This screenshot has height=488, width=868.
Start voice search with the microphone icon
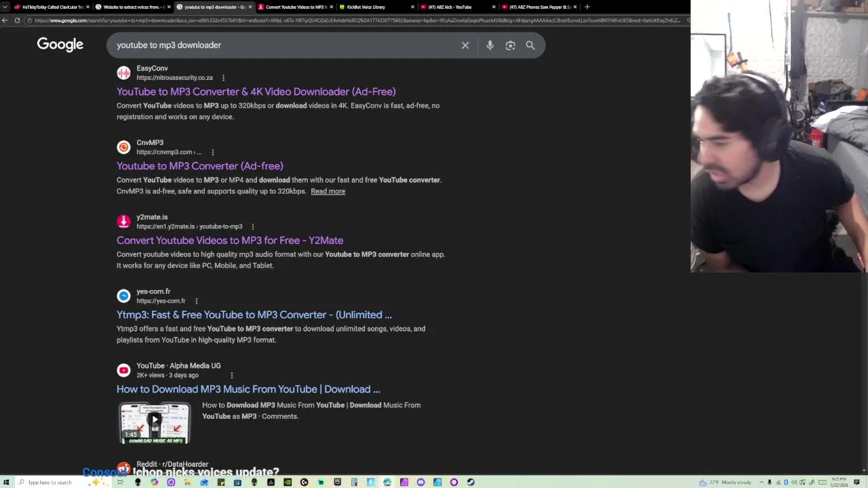tap(490, 45)
